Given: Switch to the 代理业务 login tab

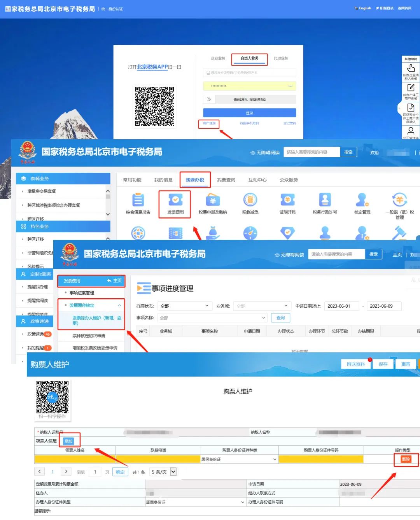Looking at the screenshot, I should point(281,58).
